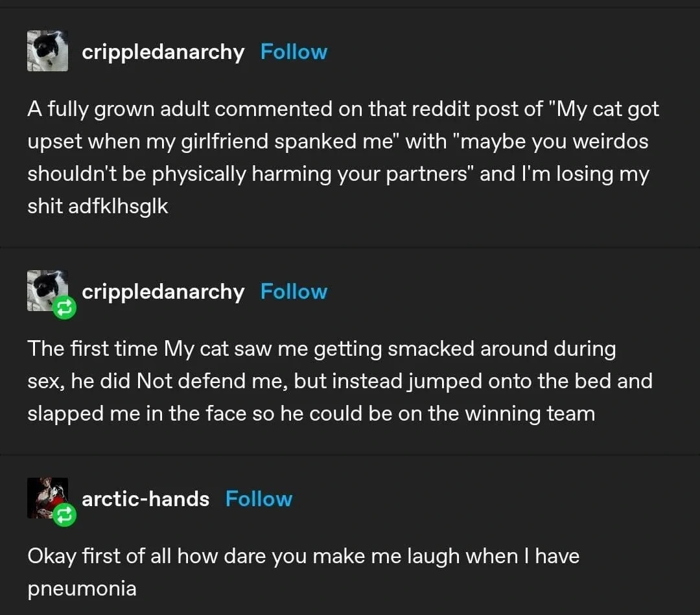Click the blue Follow label near arctic-hands

[259, 498]
